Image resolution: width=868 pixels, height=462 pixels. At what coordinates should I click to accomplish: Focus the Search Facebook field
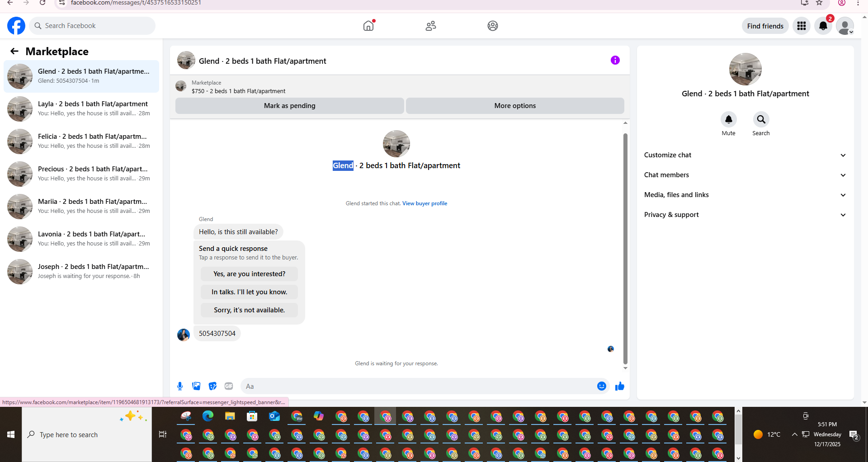(93, 26)
